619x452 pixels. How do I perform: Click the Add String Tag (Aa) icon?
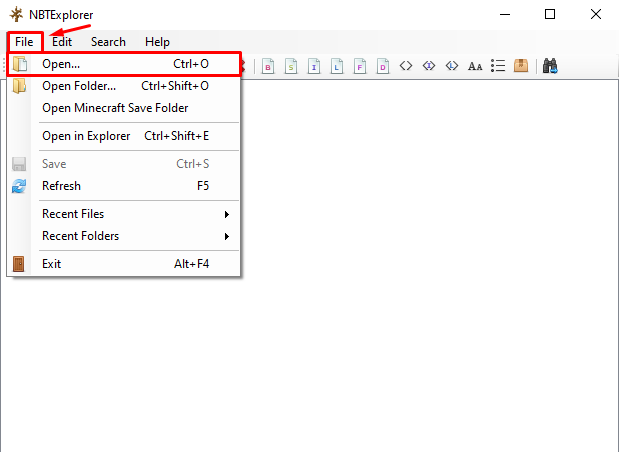click(475, 66)
